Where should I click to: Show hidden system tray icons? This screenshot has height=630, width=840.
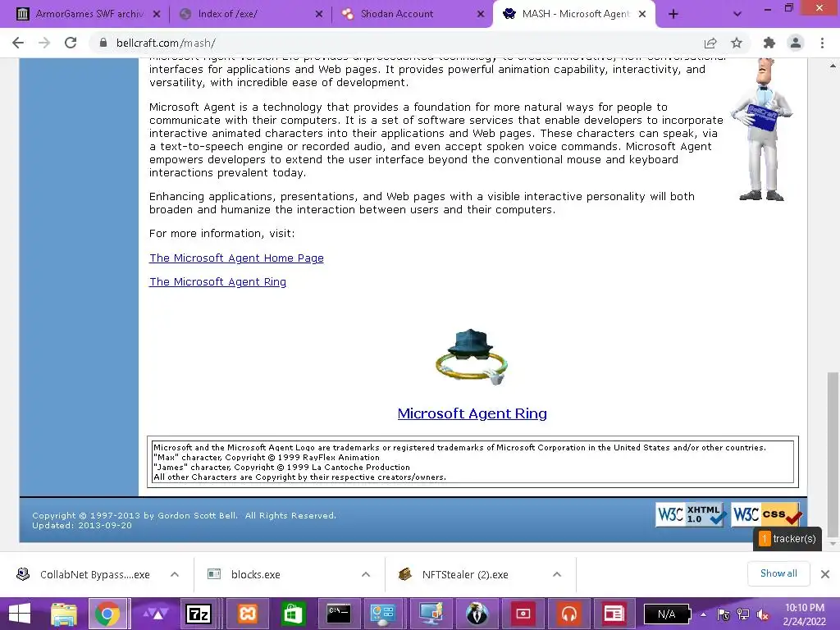point(703,614)
